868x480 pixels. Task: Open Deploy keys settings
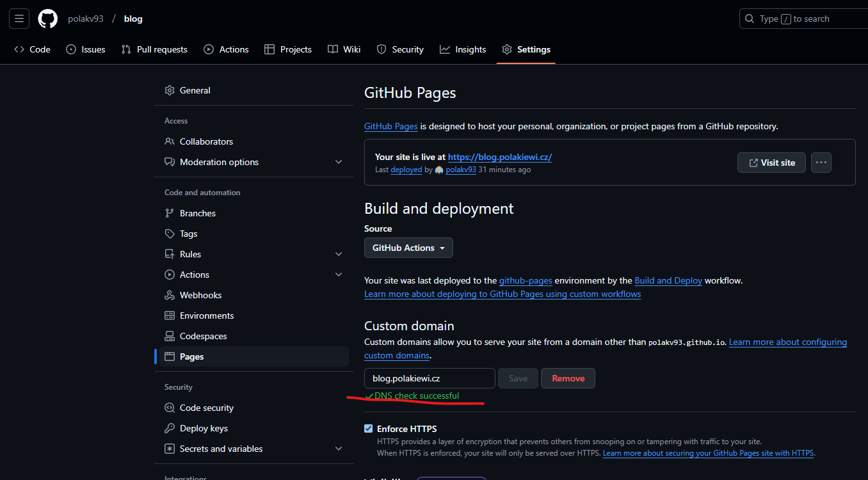254,428
